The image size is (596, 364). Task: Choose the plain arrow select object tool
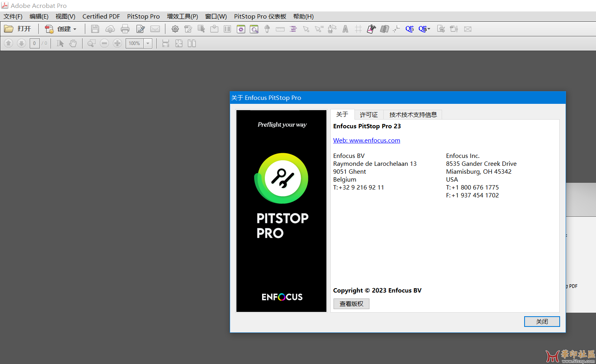[306, 29]
